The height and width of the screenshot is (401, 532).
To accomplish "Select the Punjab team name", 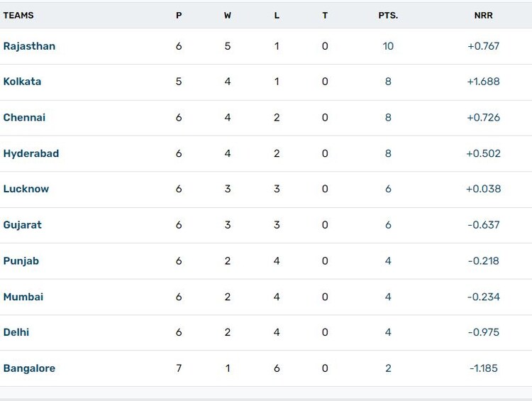I will (21, 260).
